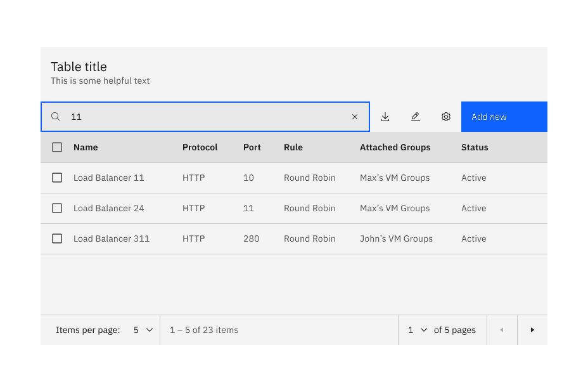588x392 pixels.
Task: Sort the table by the Port column
Action: [252, 147]
